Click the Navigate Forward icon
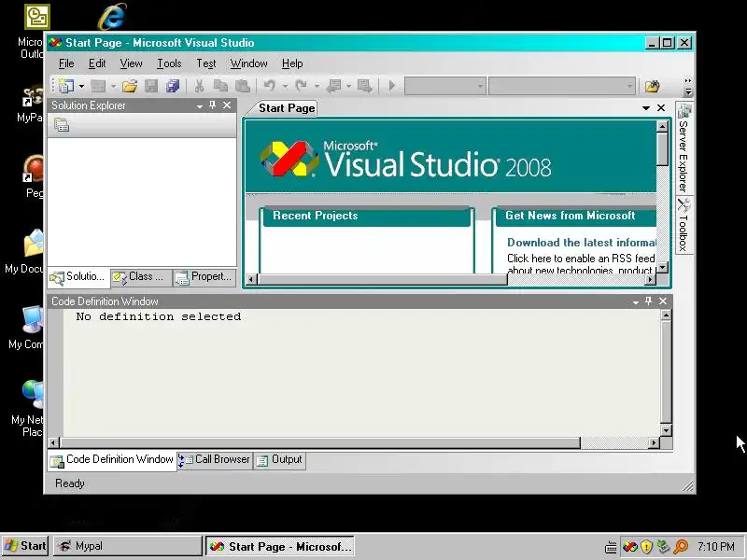747x560 pixels. pyautogui.click(x=365, y=86)
